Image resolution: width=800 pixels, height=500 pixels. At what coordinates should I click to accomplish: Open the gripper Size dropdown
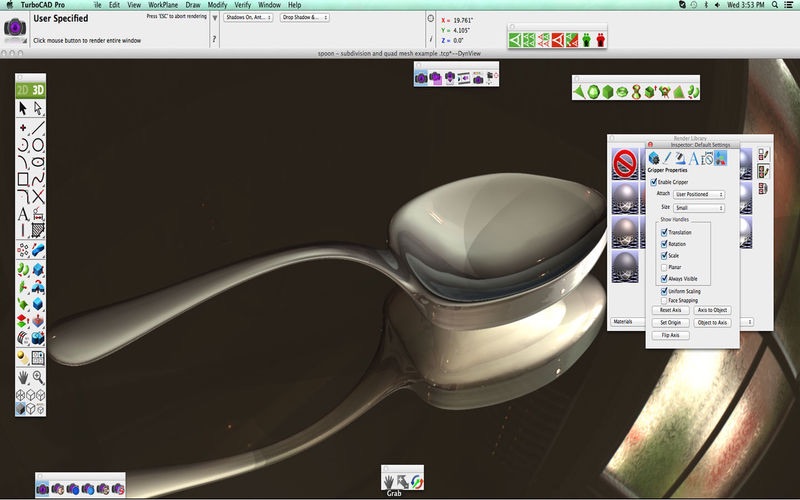[699, 208]
